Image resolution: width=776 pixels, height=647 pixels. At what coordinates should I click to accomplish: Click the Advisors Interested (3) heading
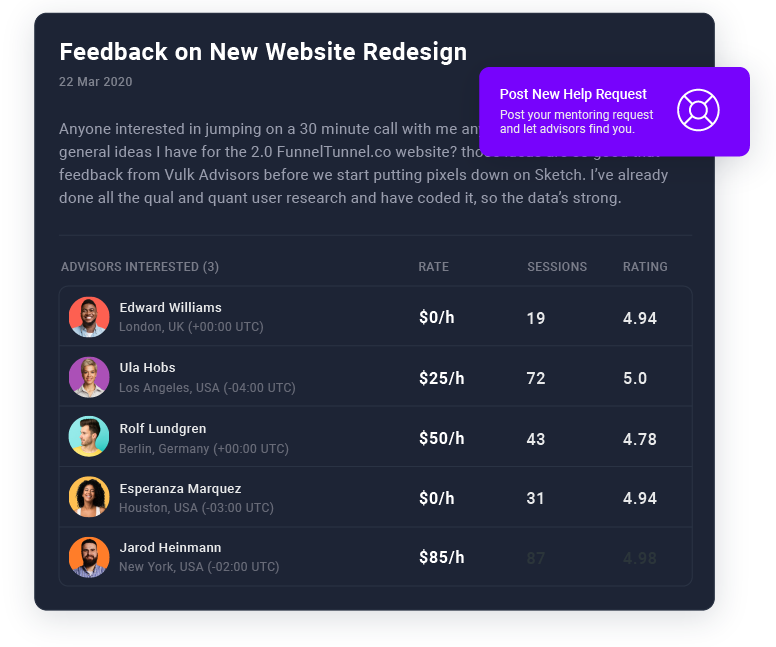click(x=140, y=267)
